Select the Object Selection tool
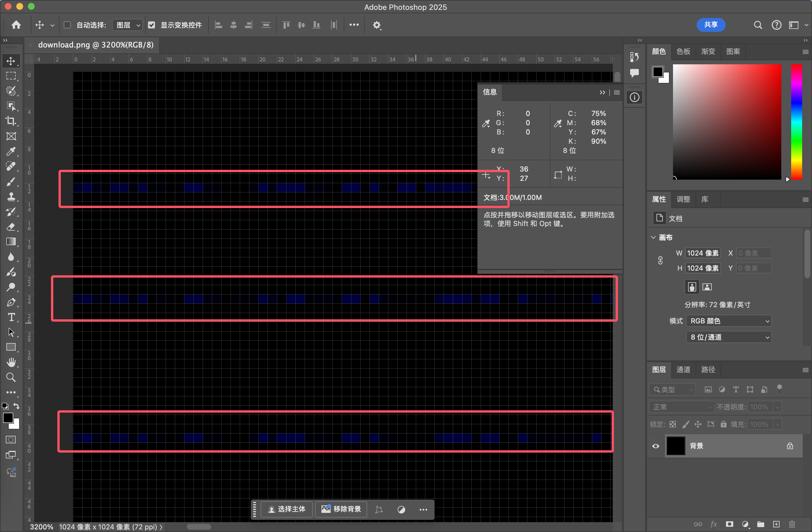The width and height of the screenshot is (812, 532). 11,106
